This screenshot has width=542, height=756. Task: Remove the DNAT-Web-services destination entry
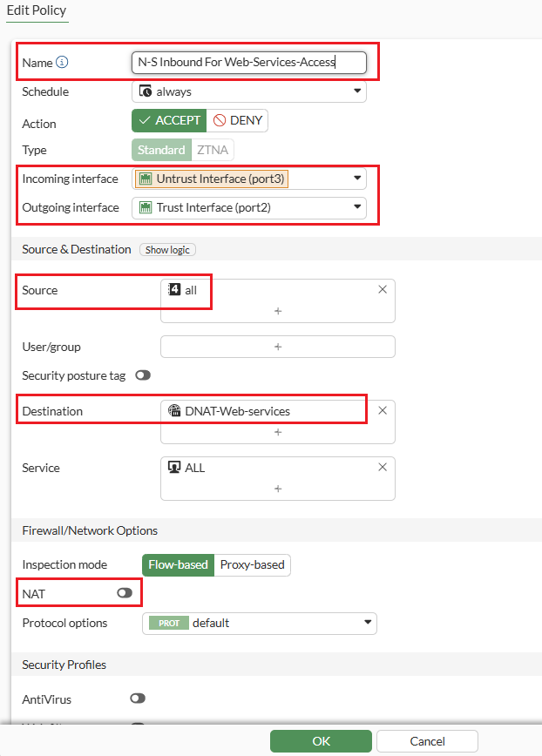pyautogui.click(x=383, y=410)
